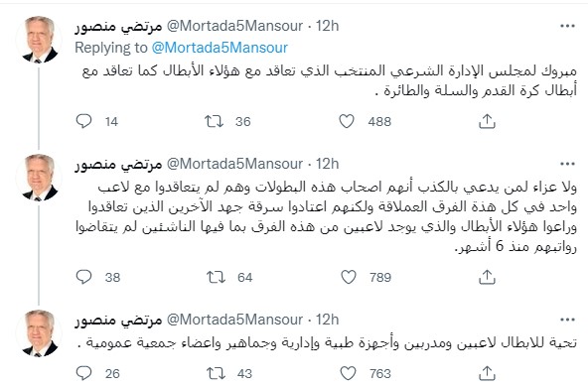Reply to the tweet with 14 comments
This screenshot has width=588, height=389.
click(83, 121)
